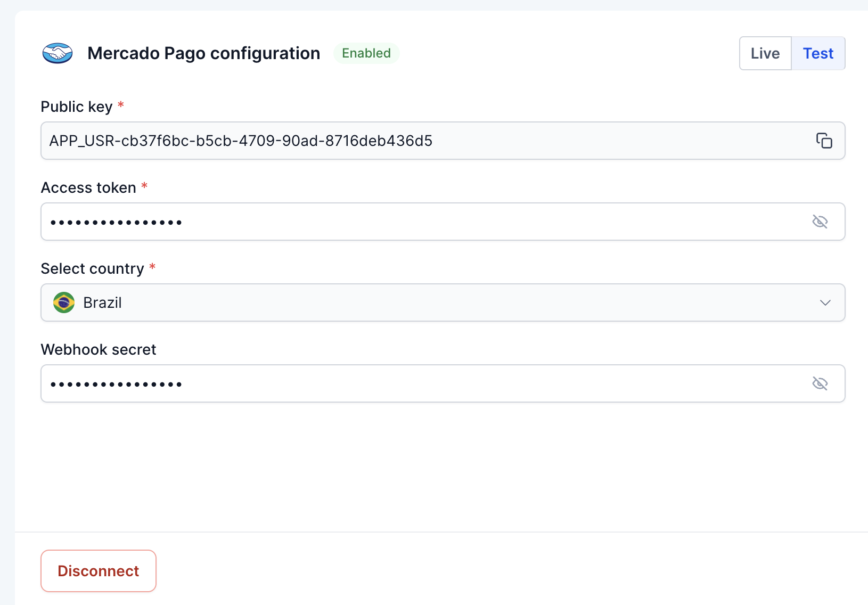
Task: Click the Mercado Pago handshake logo
Action: click(58, 53)
